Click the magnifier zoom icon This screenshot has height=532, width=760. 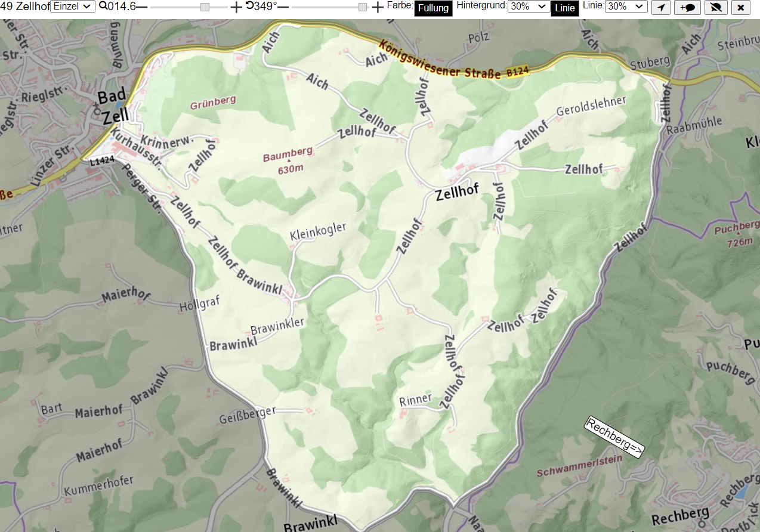(x=103, y=6)
